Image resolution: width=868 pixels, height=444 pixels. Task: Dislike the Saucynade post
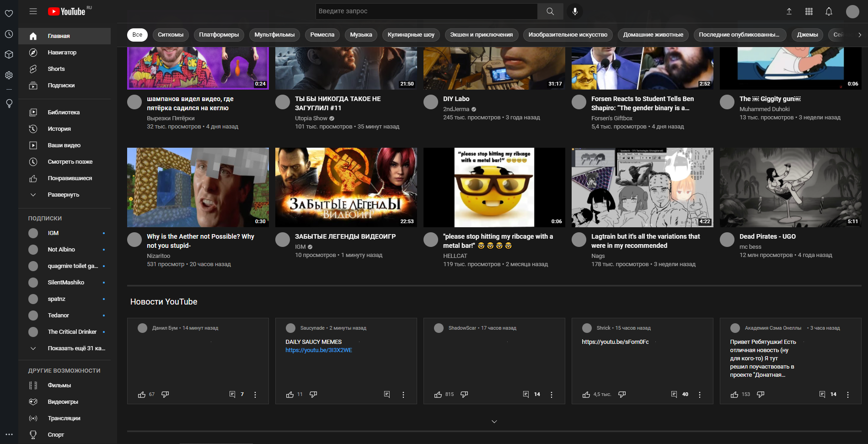tap(313, 394)
